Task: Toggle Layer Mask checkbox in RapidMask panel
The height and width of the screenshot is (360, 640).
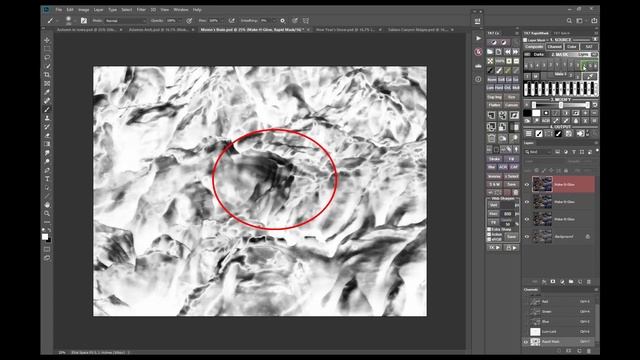Action: pos(525,40)
